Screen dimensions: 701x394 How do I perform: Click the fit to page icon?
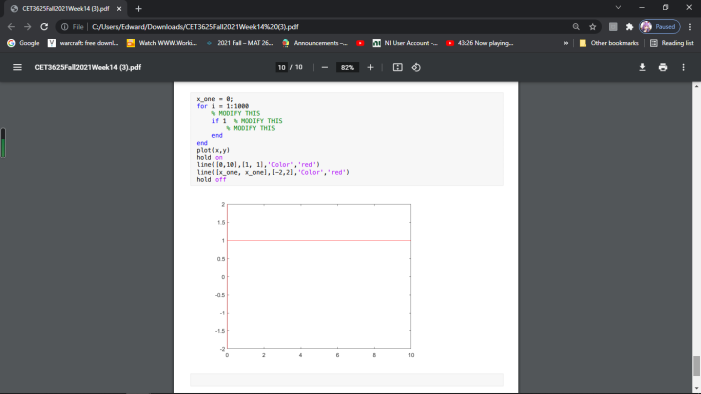click(397, 67)
